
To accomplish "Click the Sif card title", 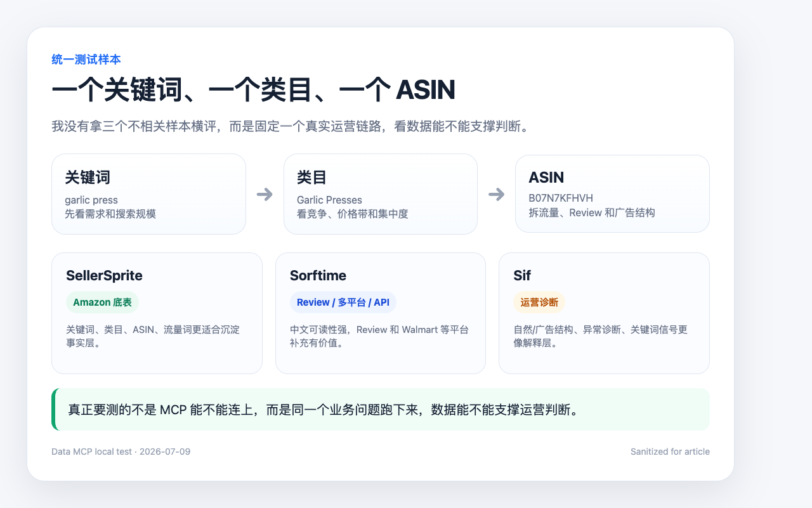I will 522,275.
